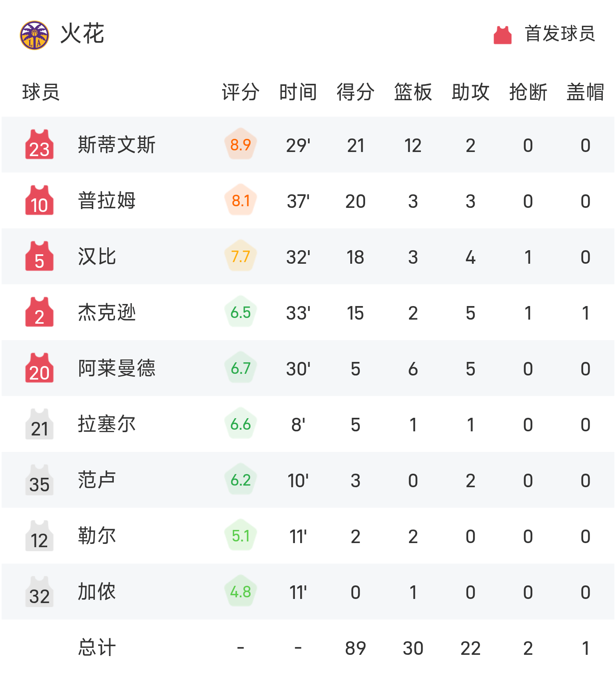Viewport: 616px width, 677px height.
Task: Click gray jersey number 32 icon
Action: tap(39, 592)
